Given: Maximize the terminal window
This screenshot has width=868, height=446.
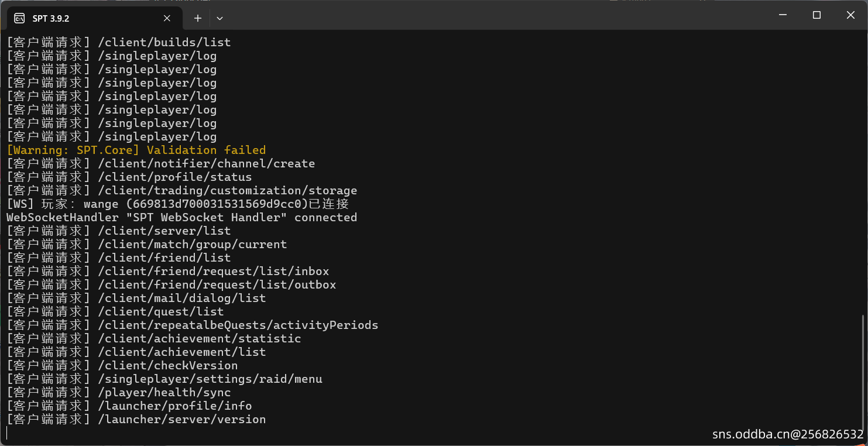Looking at the screenshot, I should 816,15.
